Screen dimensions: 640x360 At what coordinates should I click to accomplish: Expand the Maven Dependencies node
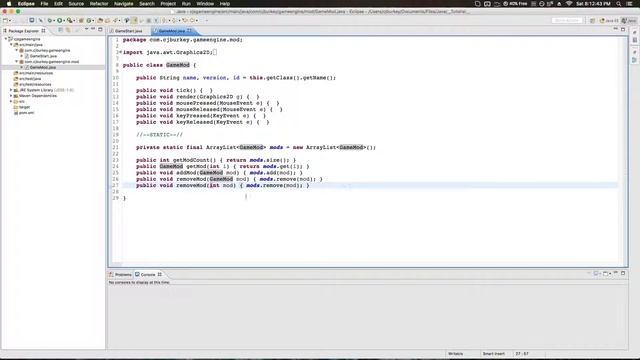point(11,96)
